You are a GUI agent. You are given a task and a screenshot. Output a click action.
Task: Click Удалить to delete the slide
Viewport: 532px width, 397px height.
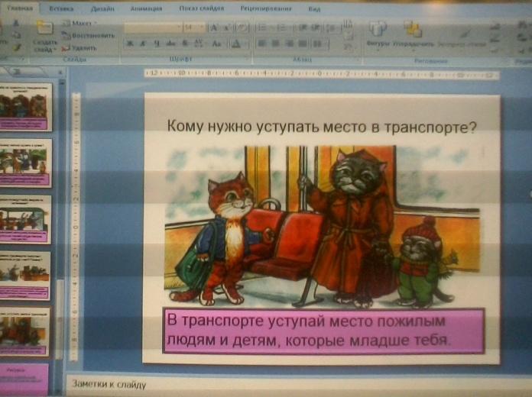(x=79, y=48)
